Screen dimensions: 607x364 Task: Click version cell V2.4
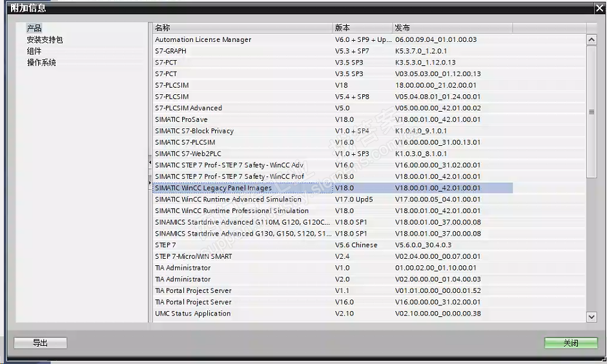pos(342,256)
